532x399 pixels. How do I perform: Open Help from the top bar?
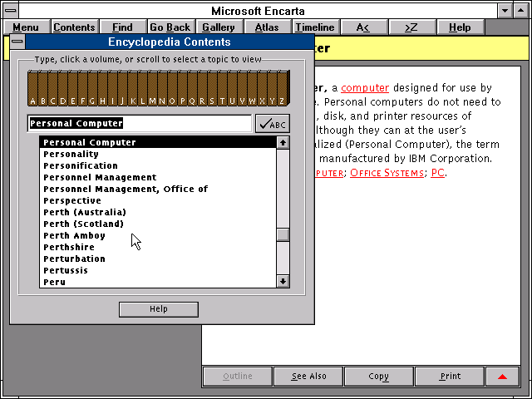coord(460,27)
